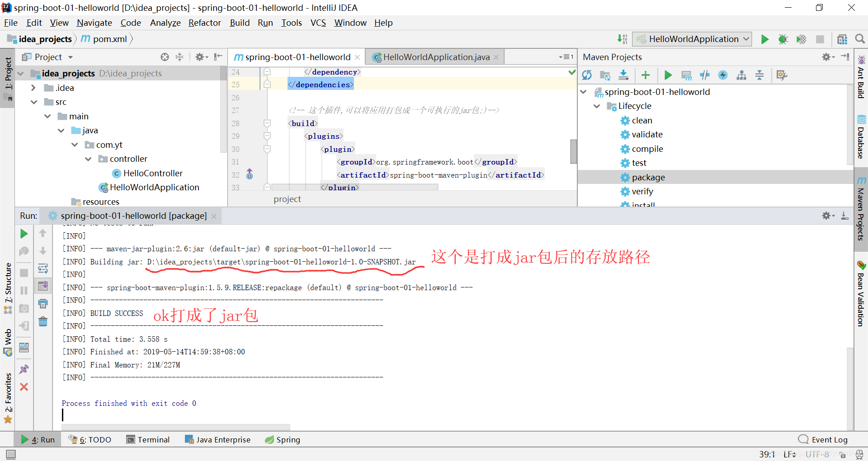The image size is (868, 461).
Task: Run HelloWorldApplication with green play button
Action: (x=764, y=39)
